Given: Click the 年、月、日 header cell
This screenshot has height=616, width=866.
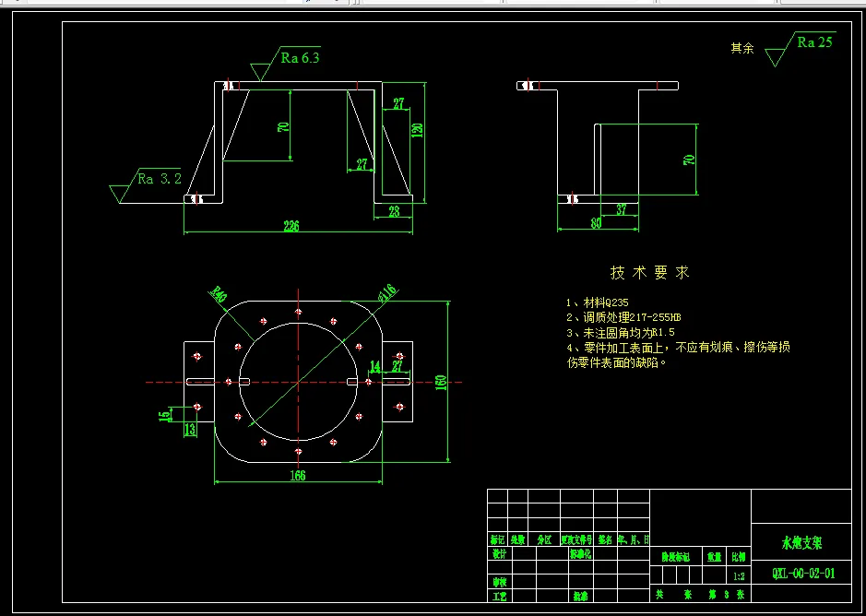Looking at the screenshot, I should [633, 539].
